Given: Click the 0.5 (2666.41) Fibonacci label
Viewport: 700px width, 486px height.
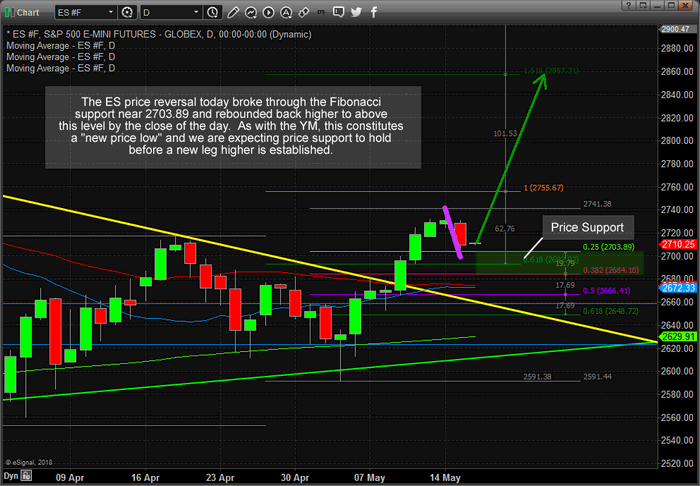Looking at the screenshot, I should pyautogui.click(x=607, y=291).
